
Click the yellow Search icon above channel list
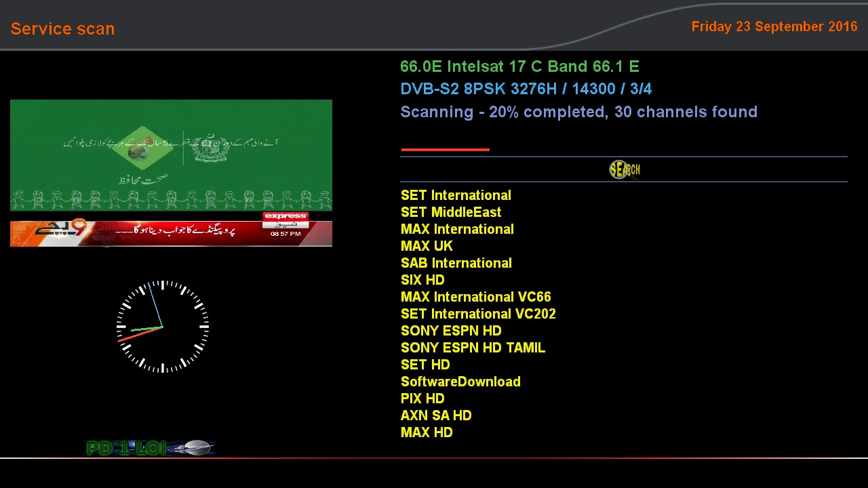[x=624, y=169]
